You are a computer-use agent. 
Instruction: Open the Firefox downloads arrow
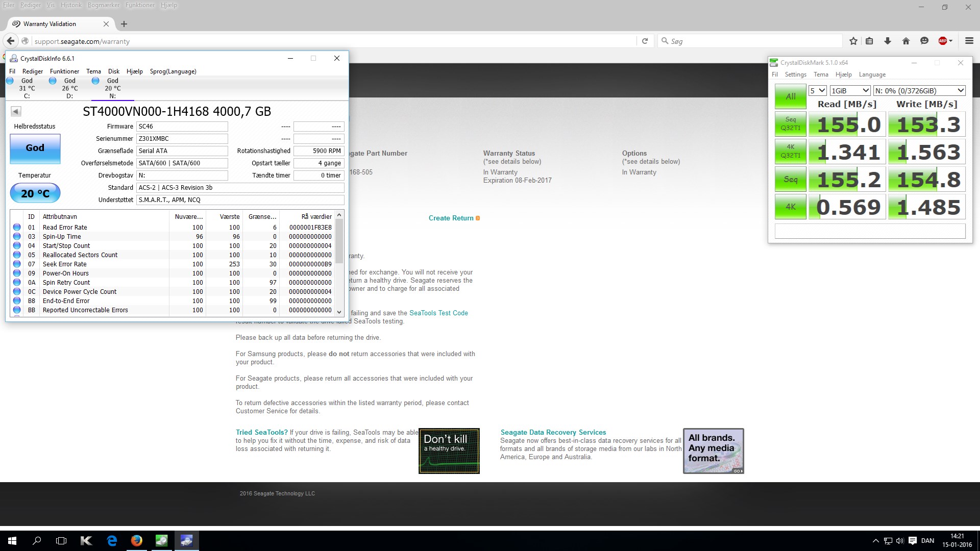pos(888,41)
